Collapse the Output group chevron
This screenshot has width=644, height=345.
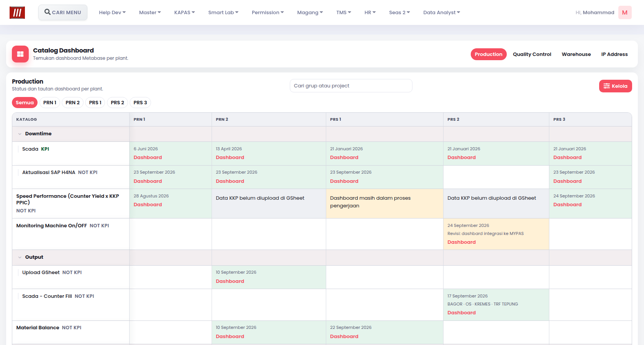[20, 257]
